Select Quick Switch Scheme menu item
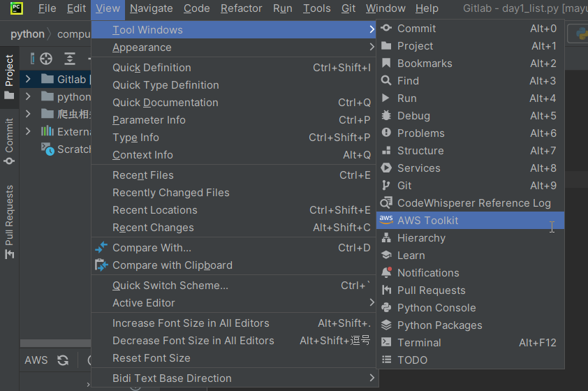The height and width of the screenshot is (391, 588). coord(233,286)
